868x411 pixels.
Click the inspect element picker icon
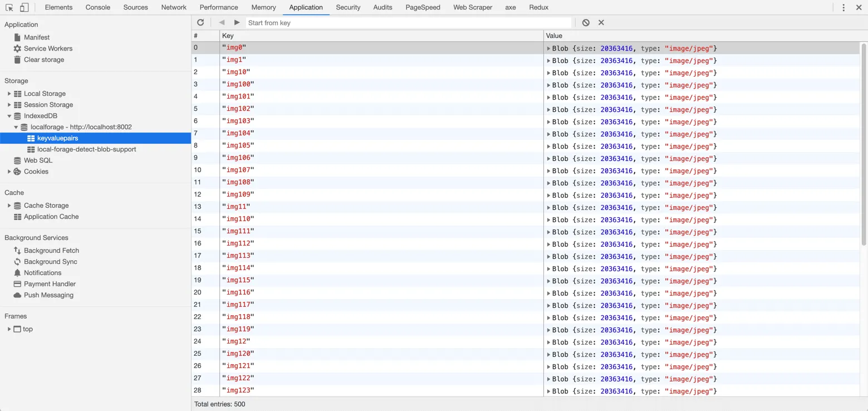point(9,8)
